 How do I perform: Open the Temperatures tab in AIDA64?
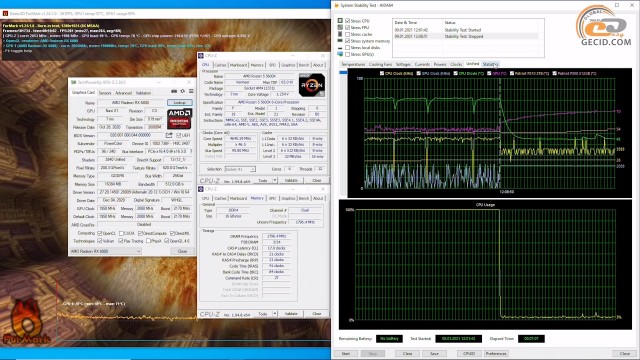coord(353,64)
